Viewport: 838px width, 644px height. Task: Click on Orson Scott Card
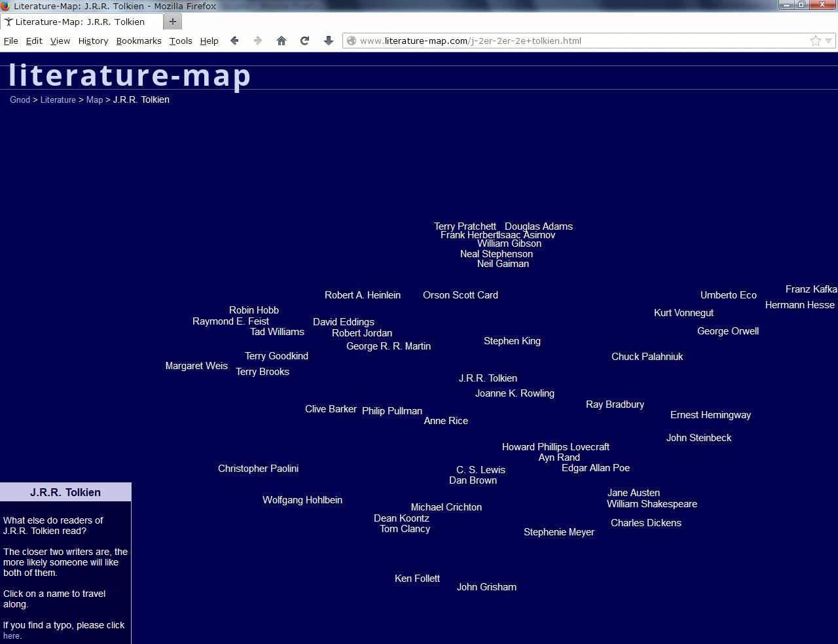(x=460, y=295)
